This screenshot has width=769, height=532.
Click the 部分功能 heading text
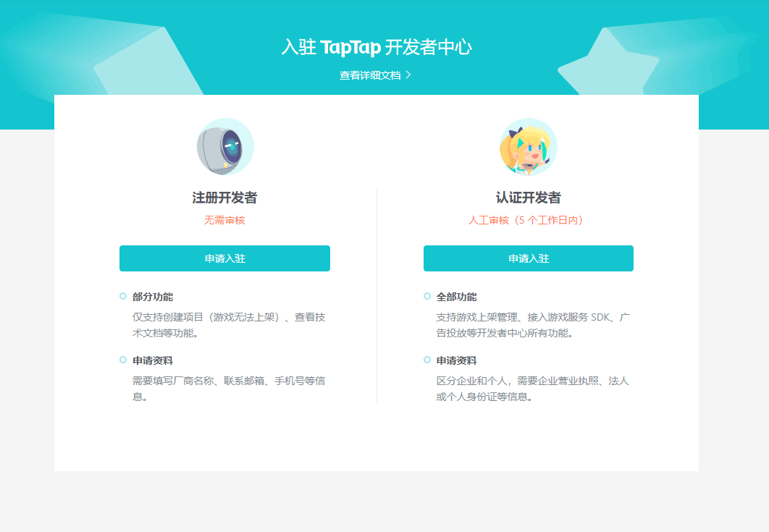point(153,297)
